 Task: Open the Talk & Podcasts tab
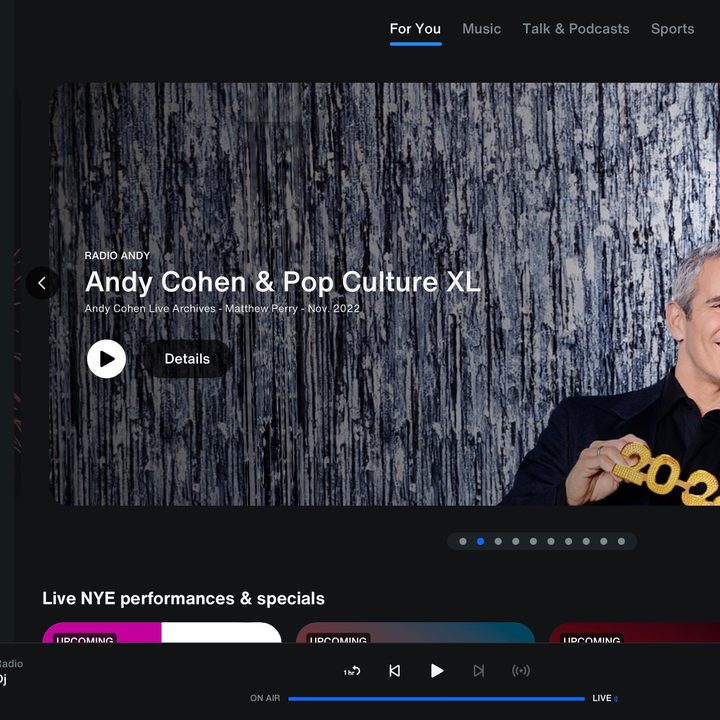coord(575,29)
